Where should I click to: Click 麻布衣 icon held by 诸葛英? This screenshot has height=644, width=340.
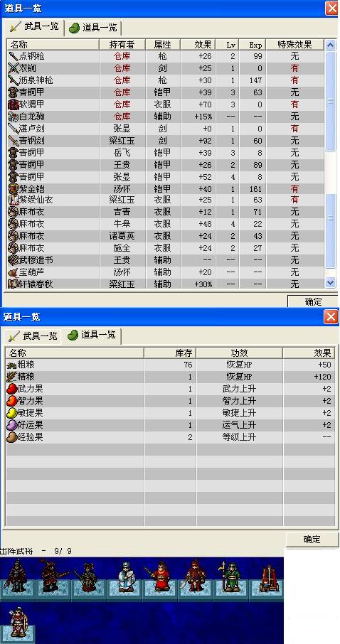coord(13,236)
